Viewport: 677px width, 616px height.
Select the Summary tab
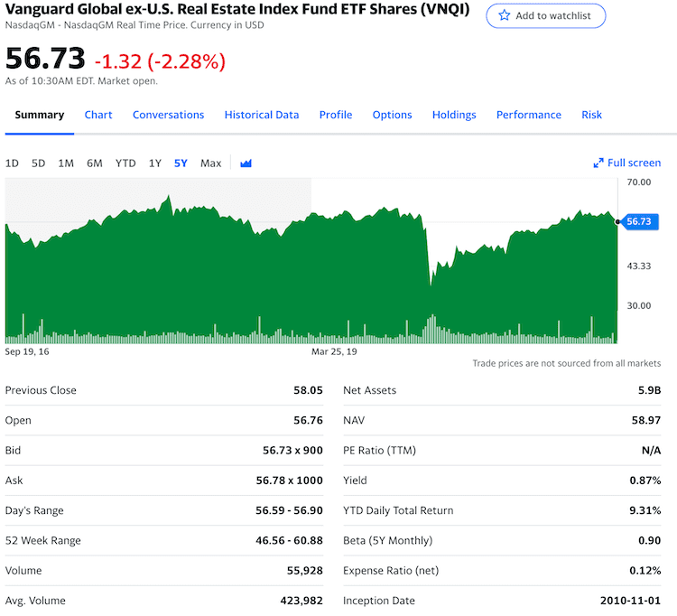(40, 115)
